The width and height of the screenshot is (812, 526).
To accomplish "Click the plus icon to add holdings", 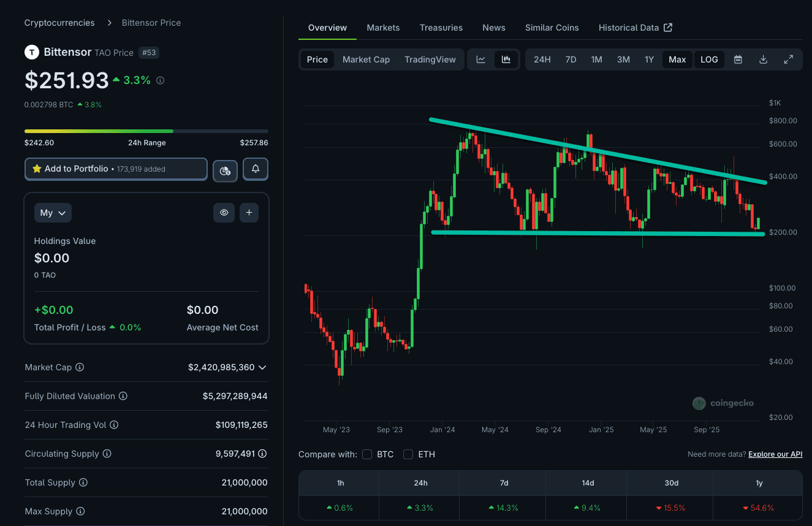I will (x=249, y=213).
